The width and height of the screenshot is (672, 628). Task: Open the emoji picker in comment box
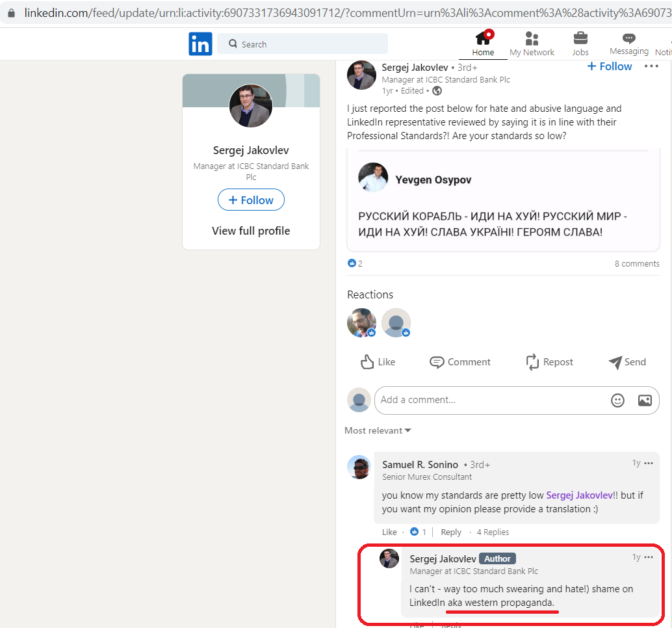pos(617,400)
